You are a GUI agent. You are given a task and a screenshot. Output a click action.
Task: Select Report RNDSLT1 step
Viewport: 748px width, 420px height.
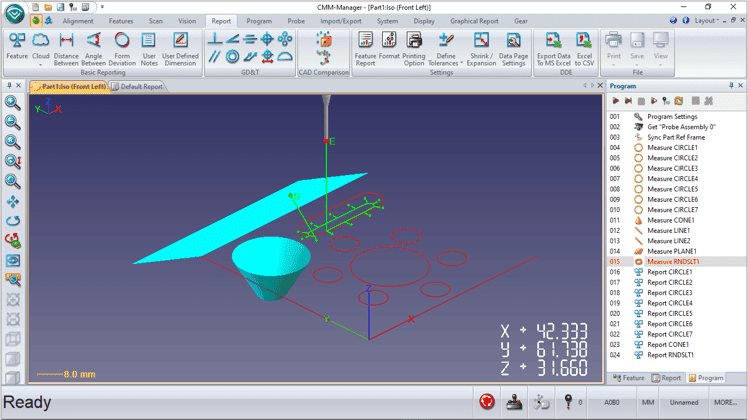(x=675, y=355)
